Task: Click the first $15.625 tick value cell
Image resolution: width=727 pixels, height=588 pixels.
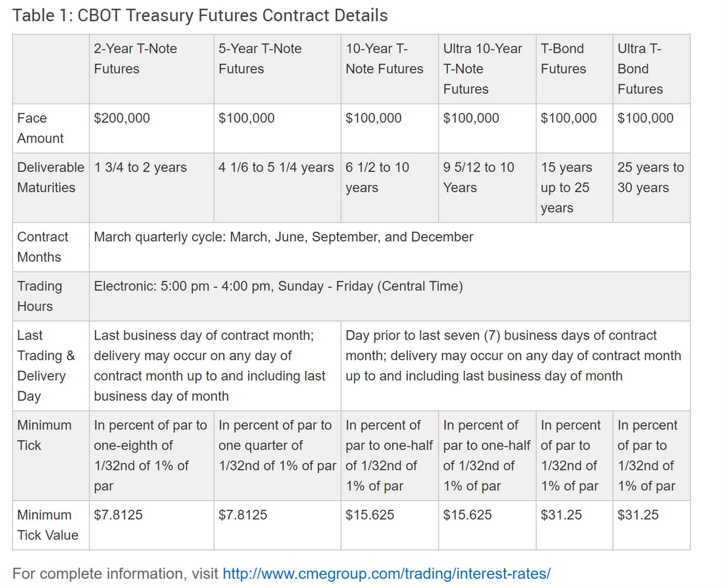Action: point(390,525)
